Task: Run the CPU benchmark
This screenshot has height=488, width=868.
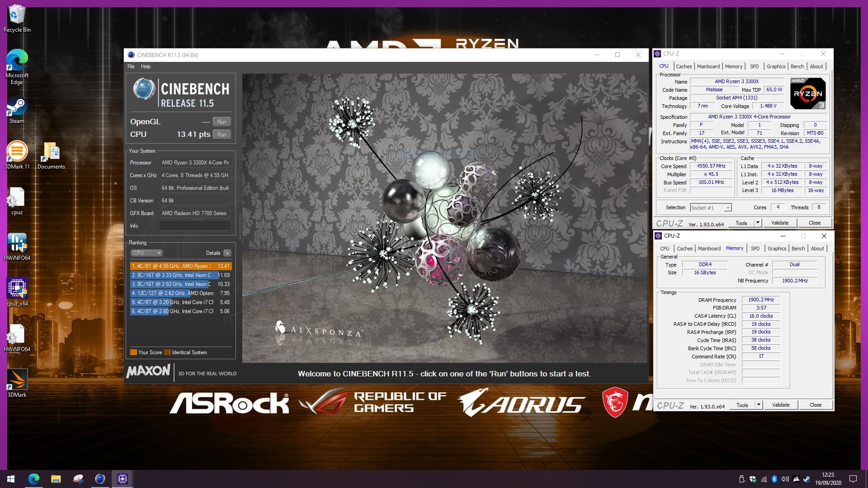Action: click(222, 134)
